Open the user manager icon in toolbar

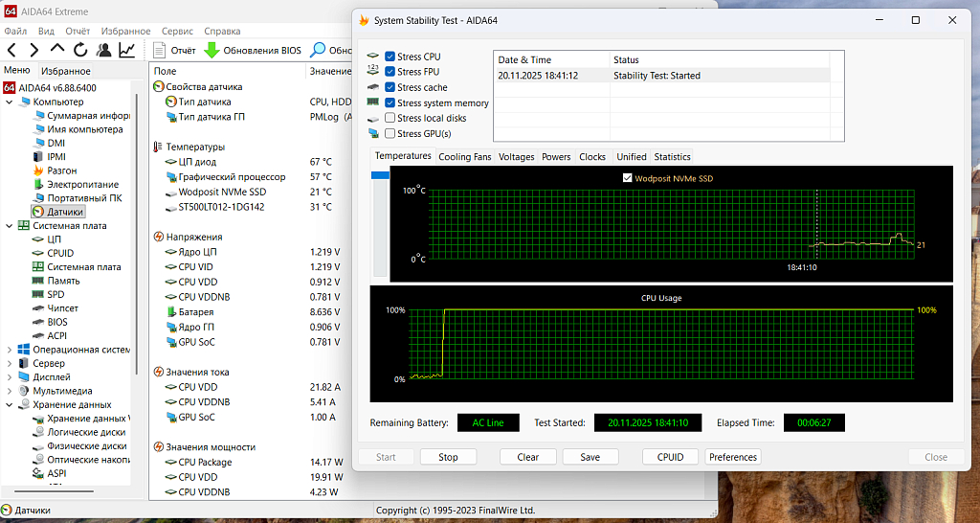click(x=103, y=50)
